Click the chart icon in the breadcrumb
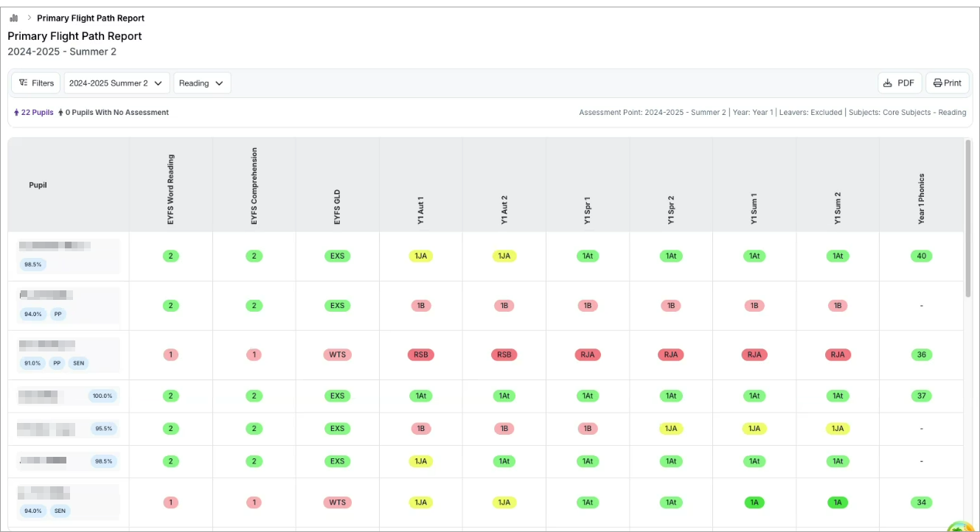This screenshot has width=980, height=532. pyautogui.click(x=14, y=18)
